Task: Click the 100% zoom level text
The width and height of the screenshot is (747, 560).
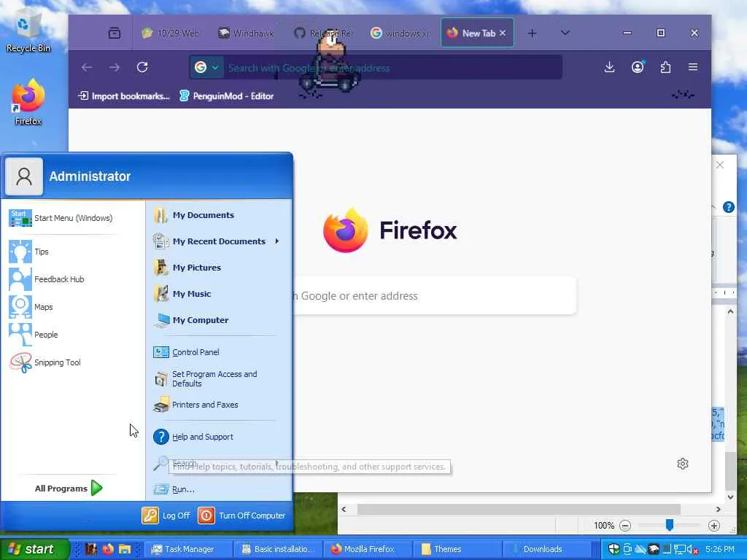Action: click(x=603, y=525)
